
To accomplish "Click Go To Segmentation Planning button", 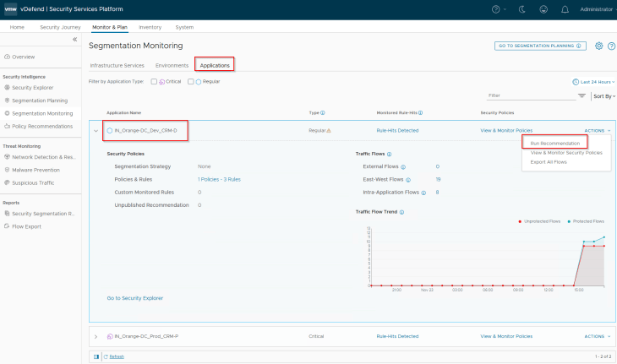I will 540,46.
